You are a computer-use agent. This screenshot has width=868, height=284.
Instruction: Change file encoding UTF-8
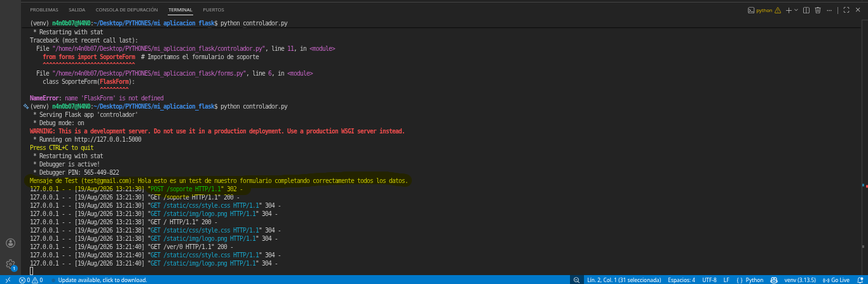point(710,280)
